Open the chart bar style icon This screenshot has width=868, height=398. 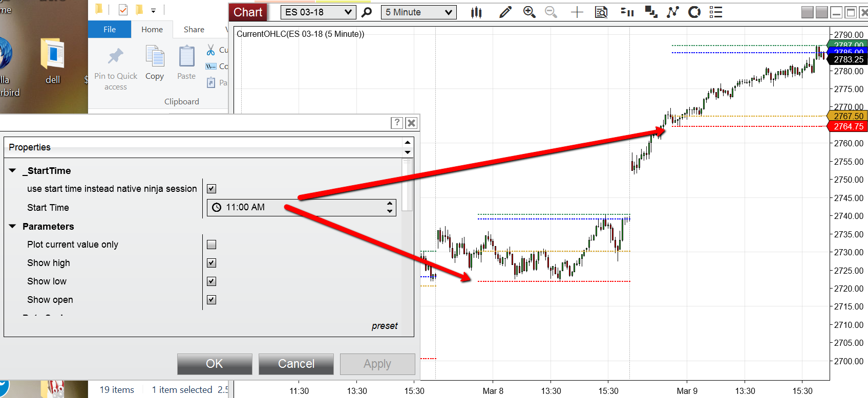coord(476,12)
